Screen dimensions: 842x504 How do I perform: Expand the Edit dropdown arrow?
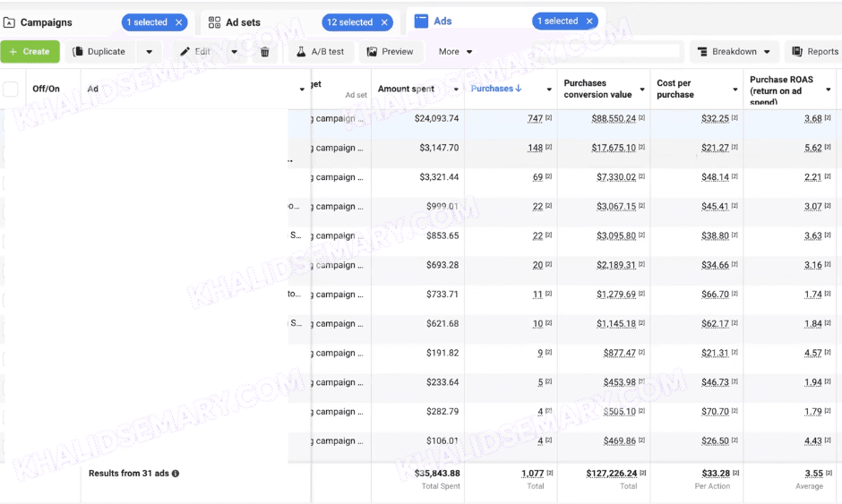coord(234,52)
